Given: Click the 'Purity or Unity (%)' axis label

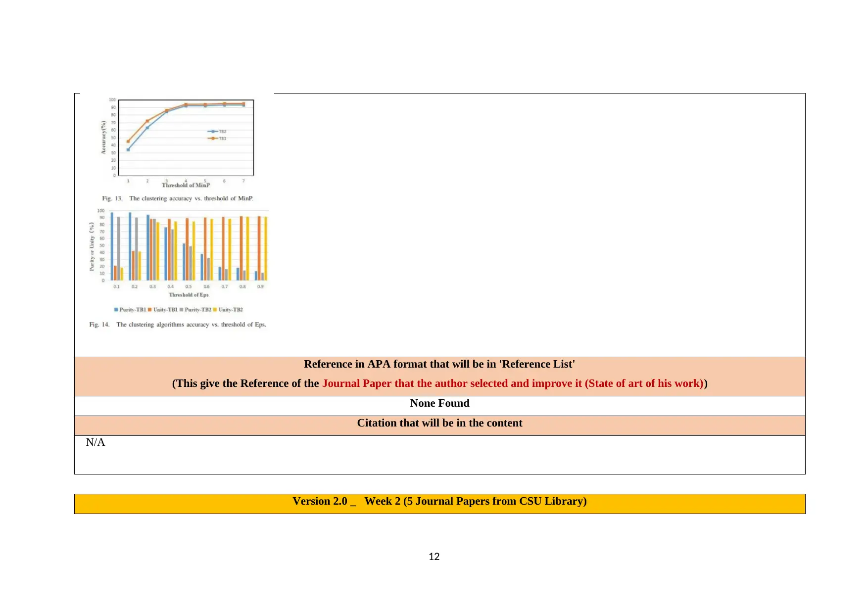Looking at the screenshot, I should click(92, 246).
